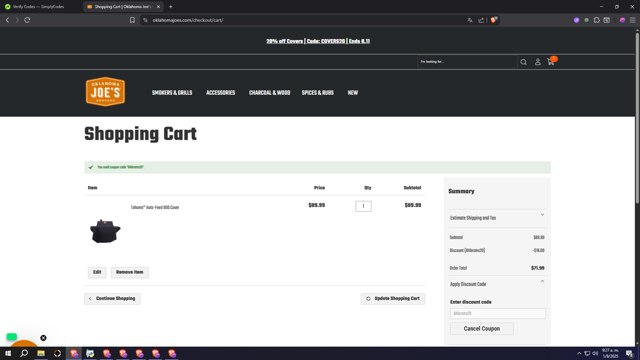Click the volume icon in the system tray
This screenshot has height=360, width=640.
pyautogui.click(x=595, y=353)
